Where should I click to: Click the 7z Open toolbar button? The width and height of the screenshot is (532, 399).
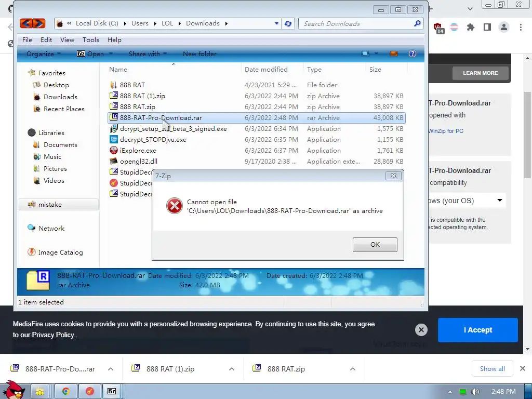(90, 54)
